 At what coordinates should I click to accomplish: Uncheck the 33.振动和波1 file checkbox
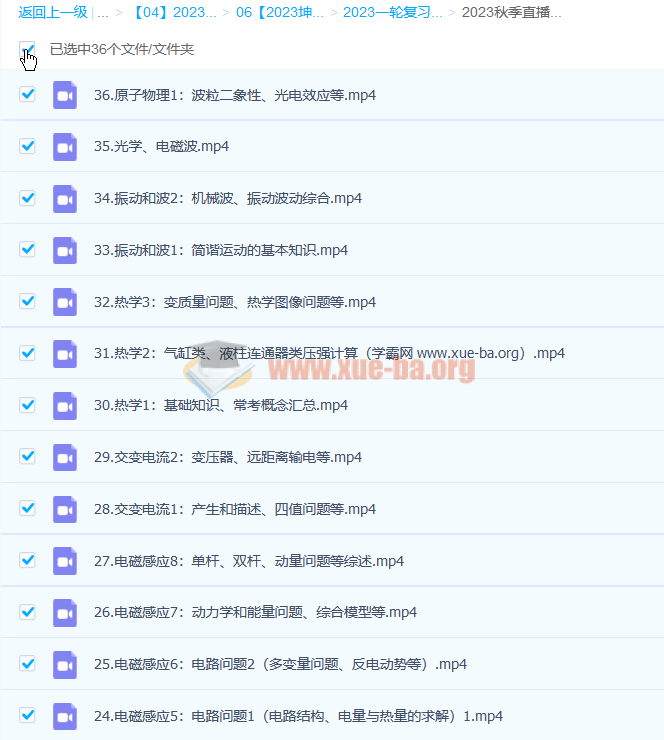[x=28, y=250]
